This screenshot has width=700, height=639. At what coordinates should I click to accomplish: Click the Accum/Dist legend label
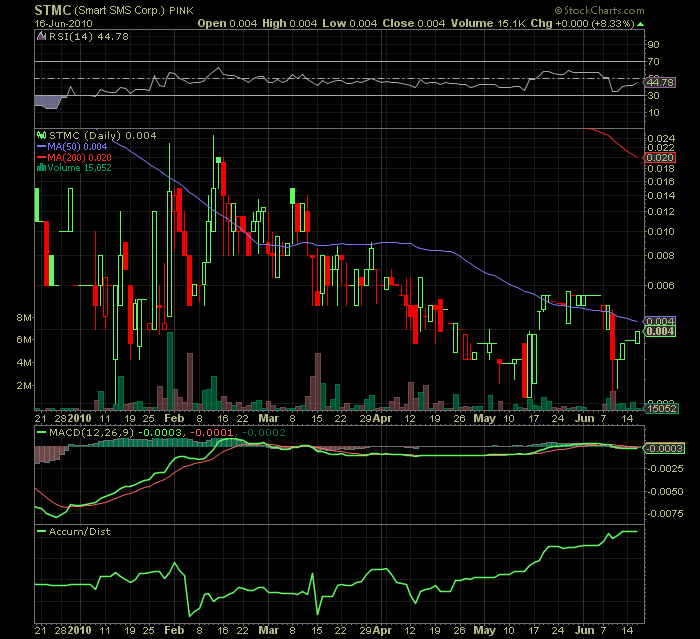pos(79,531)
